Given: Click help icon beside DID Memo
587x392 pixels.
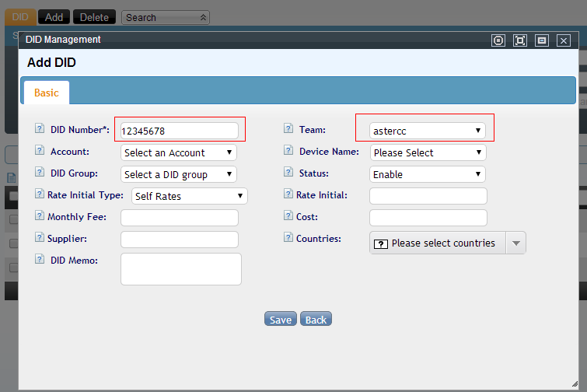Looking at the screenshot, I should click(40, 260).
